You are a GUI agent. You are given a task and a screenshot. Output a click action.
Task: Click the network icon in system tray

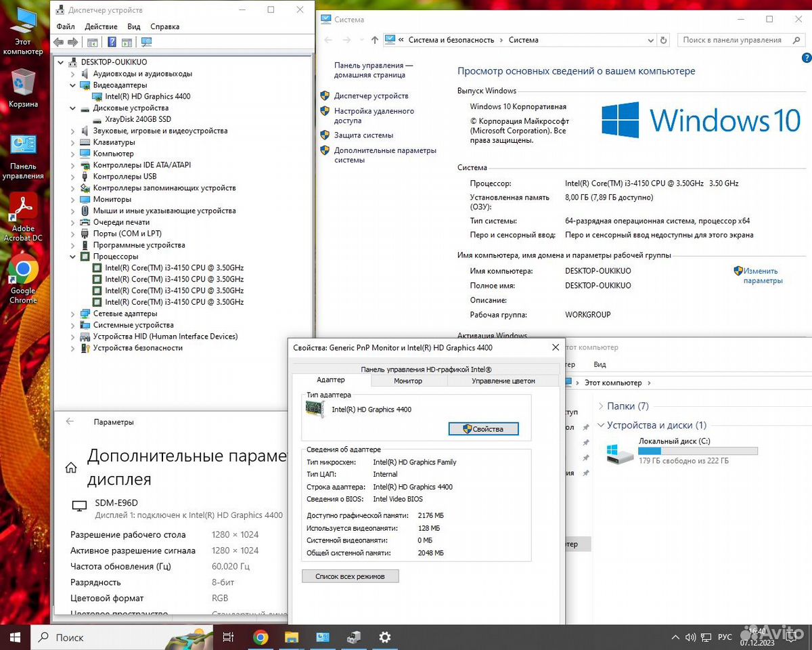(706, 637)
